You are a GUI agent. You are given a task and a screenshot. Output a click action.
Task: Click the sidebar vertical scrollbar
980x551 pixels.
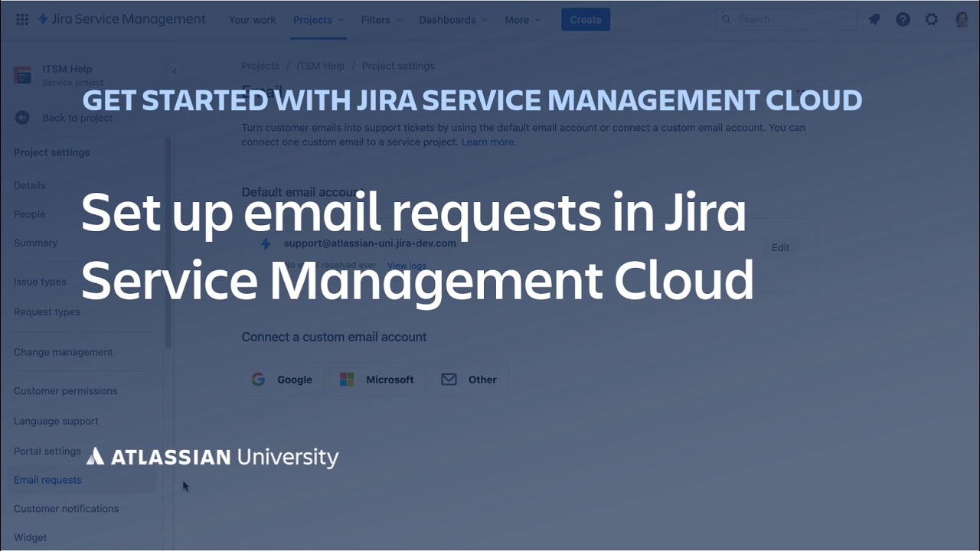pos(168,243)
